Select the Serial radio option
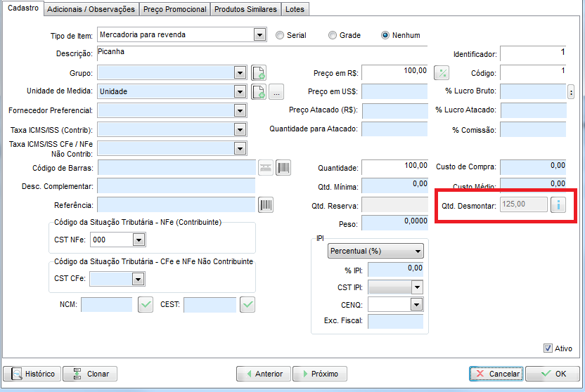Screen dimensions: 585x392 tap(280, 35)
